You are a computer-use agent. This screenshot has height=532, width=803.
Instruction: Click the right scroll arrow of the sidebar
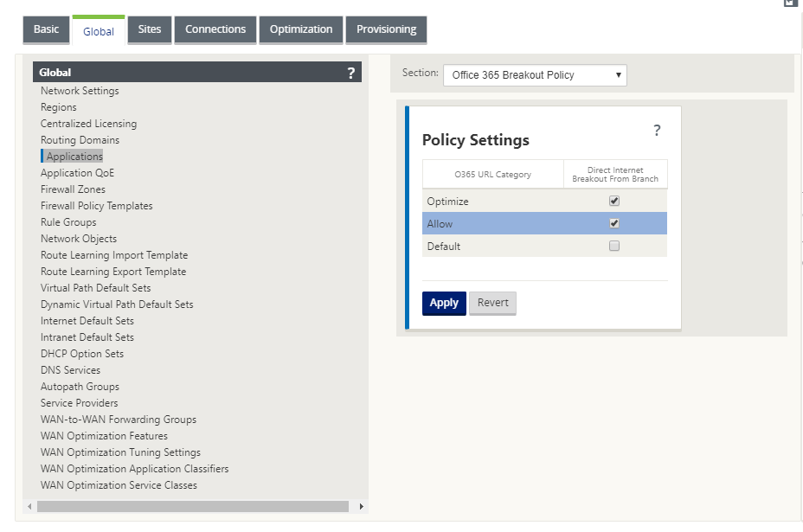(361, 506)
